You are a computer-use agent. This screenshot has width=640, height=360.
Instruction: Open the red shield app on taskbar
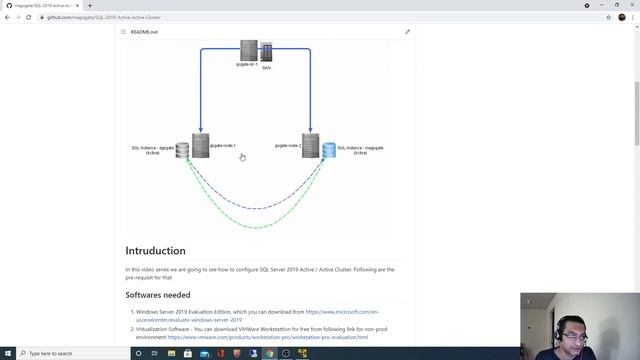point(237,353)
